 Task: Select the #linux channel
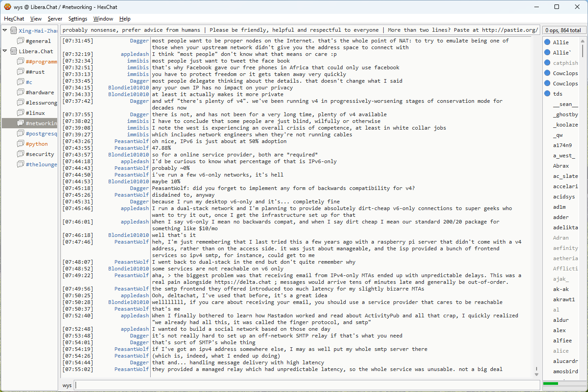[x=35, y=113]
